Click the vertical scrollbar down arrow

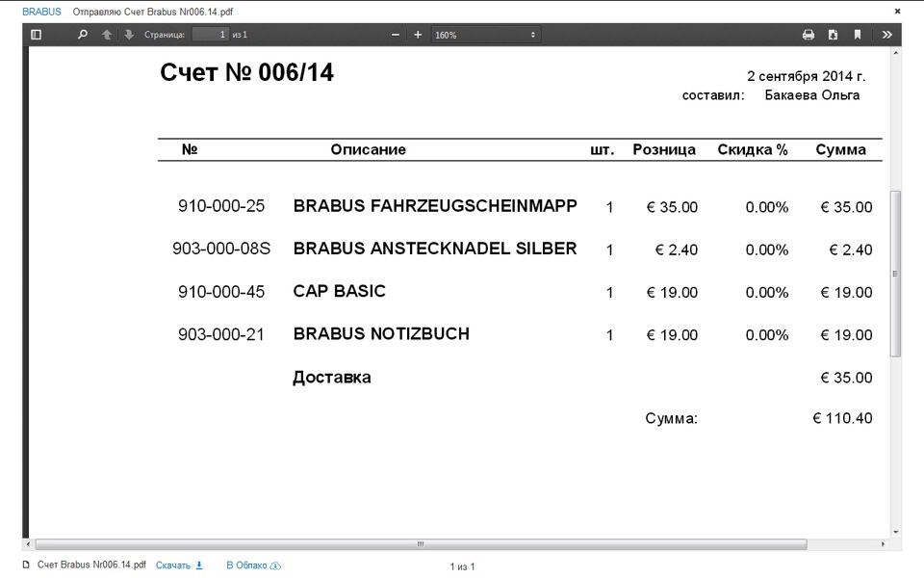pyautogui.click(x=896, y=532)
